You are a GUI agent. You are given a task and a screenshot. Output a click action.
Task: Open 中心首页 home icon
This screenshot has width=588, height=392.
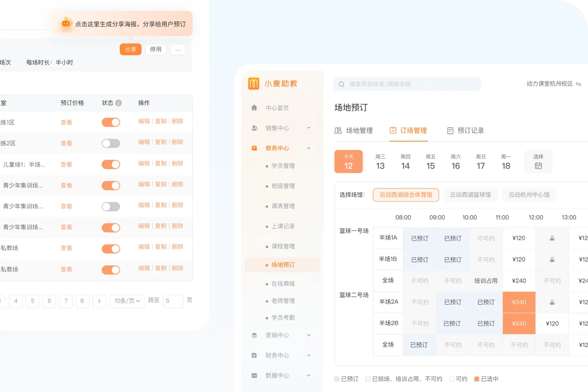(254, 108)
